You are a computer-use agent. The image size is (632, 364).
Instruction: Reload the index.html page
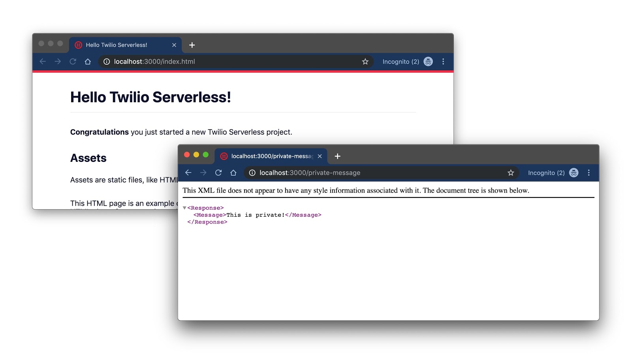(73, 62)
